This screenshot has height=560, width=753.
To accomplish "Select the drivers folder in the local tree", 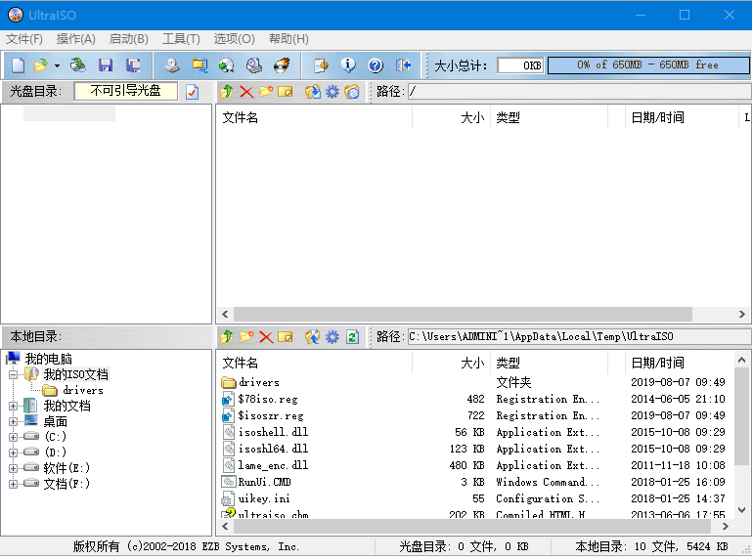I will click(x=82, y=390).
